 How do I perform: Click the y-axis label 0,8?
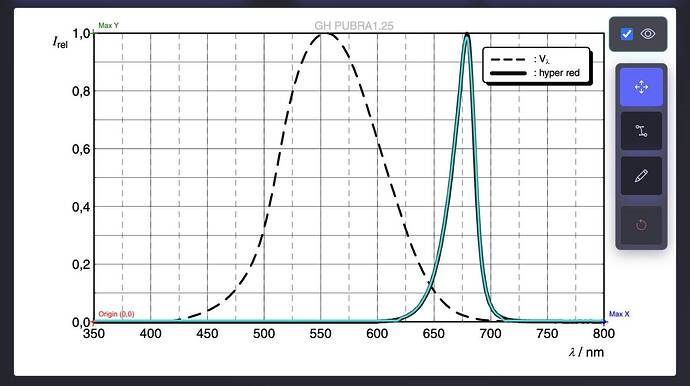[81, 92]
